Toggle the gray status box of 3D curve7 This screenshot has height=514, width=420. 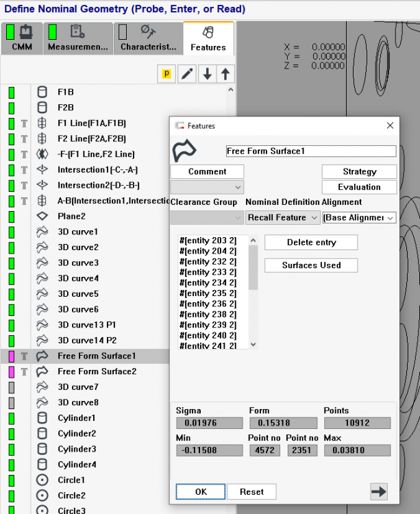11,387
